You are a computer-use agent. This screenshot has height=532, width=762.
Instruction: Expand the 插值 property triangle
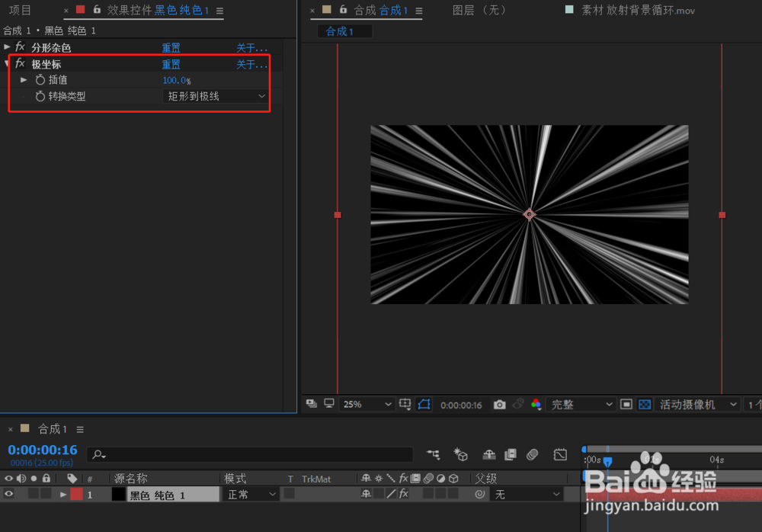[24, 80]
